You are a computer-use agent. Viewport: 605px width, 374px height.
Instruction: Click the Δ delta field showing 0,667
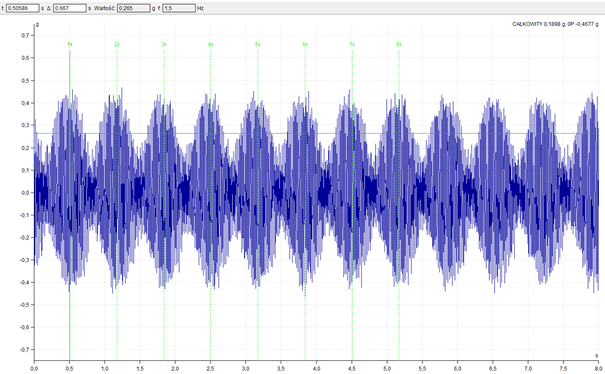pos(69,8)
